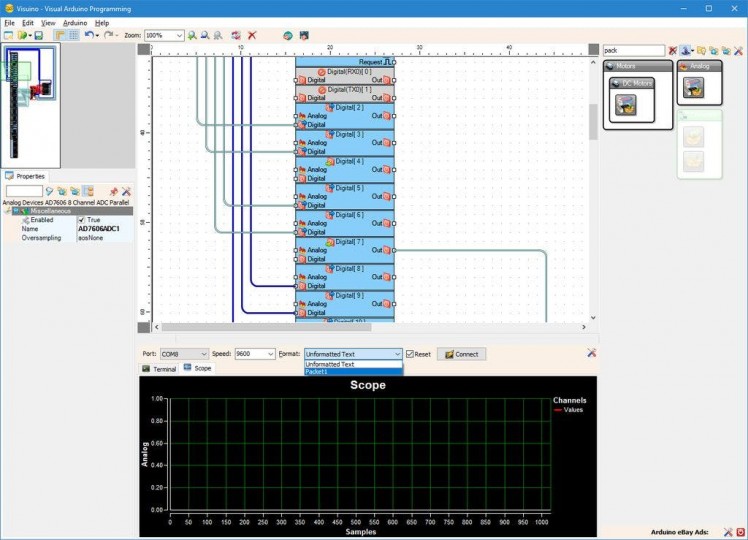Click the Arduino upload icon in toolbar

pos(287,35)
